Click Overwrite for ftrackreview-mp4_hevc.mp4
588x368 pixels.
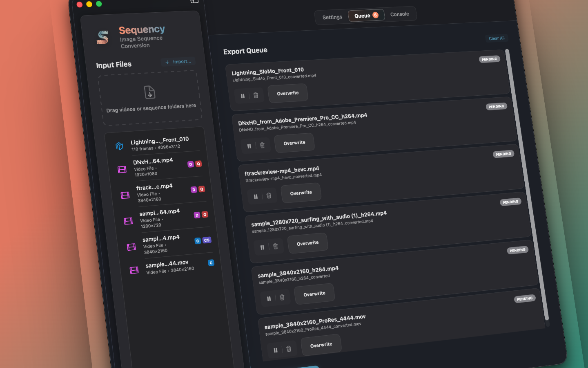[301, 193]
